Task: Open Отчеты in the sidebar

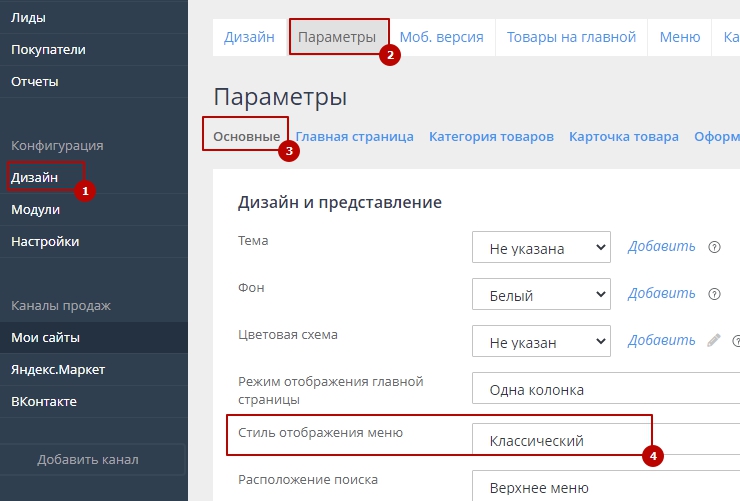Action: 35,81
